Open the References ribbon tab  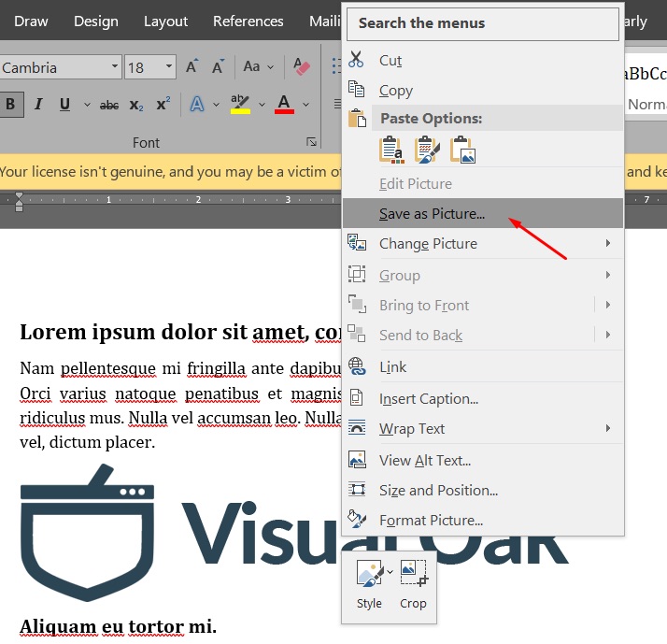coord(248,21)
